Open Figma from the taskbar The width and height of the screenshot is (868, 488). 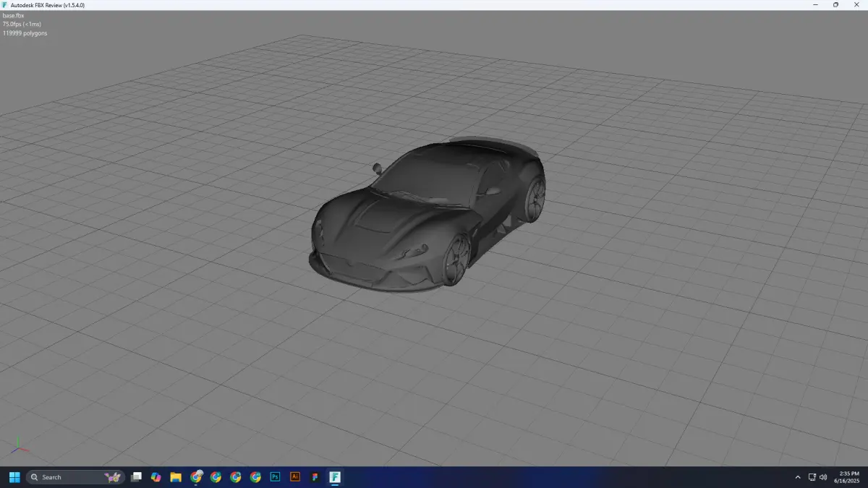click(315, 477)
